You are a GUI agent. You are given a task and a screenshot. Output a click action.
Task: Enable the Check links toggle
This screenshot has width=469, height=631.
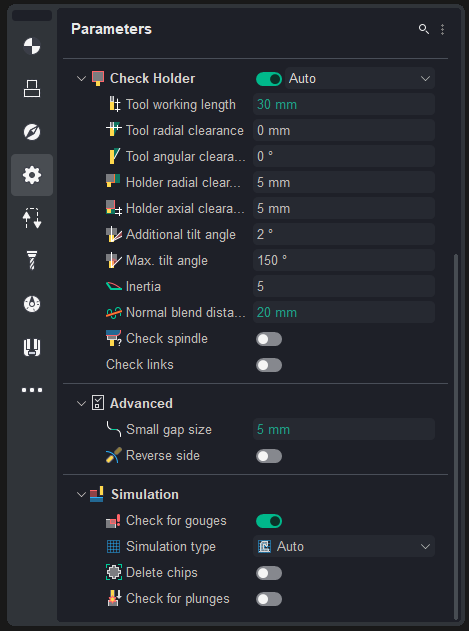[269, 365]
